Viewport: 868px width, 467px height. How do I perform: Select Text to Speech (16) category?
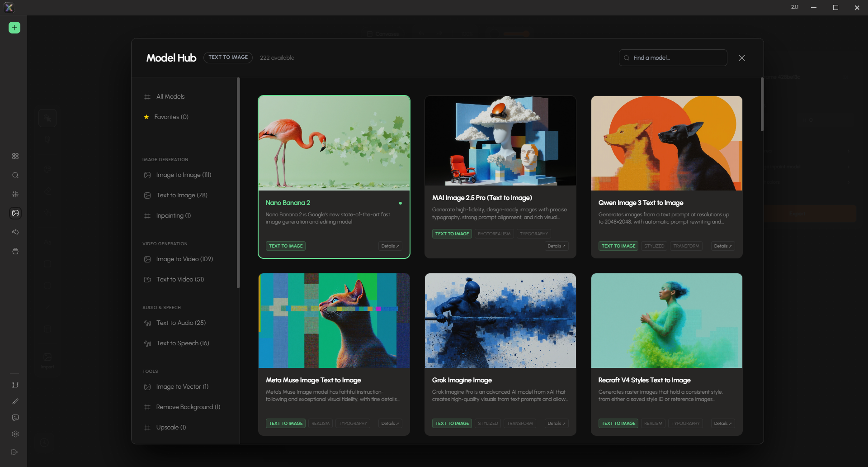183,343
